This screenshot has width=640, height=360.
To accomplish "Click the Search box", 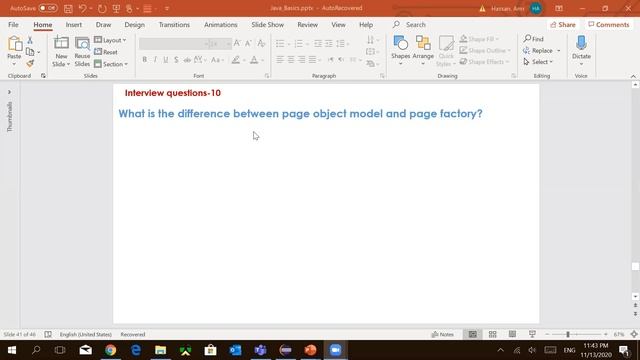I will [416, 24].
